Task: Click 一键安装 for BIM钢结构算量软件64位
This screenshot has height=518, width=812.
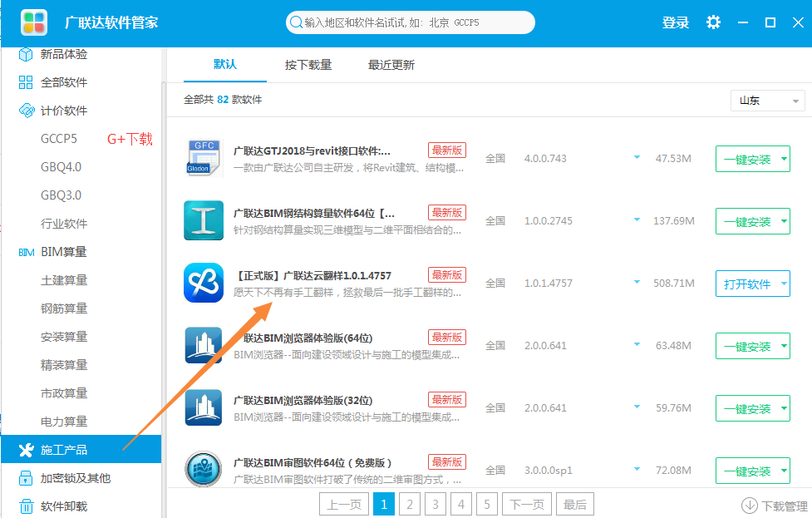Action: pyautogui.click(x=747, y=221)
